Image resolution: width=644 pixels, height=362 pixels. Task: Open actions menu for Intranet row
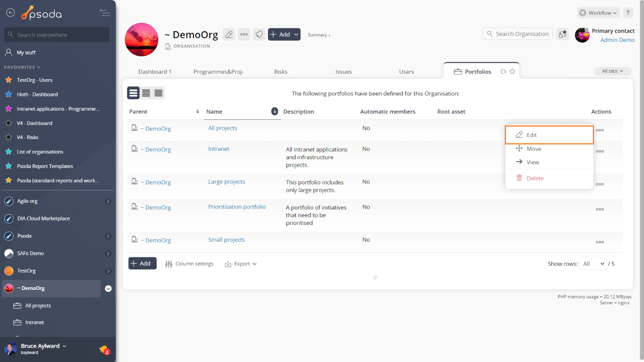pos(600,151)
